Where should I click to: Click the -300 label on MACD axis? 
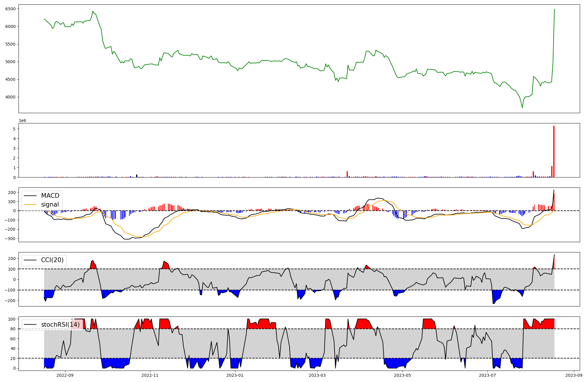(x=10, y=239)
